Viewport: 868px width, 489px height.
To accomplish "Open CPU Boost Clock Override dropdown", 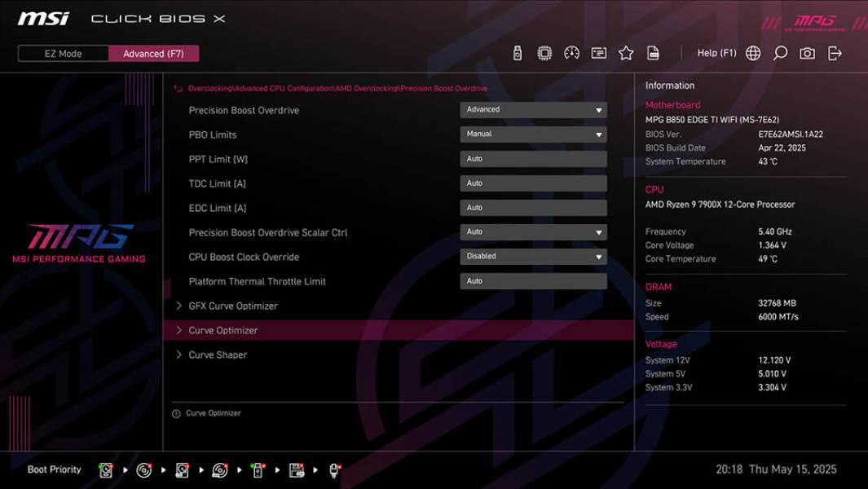I will tap(533, 257).
